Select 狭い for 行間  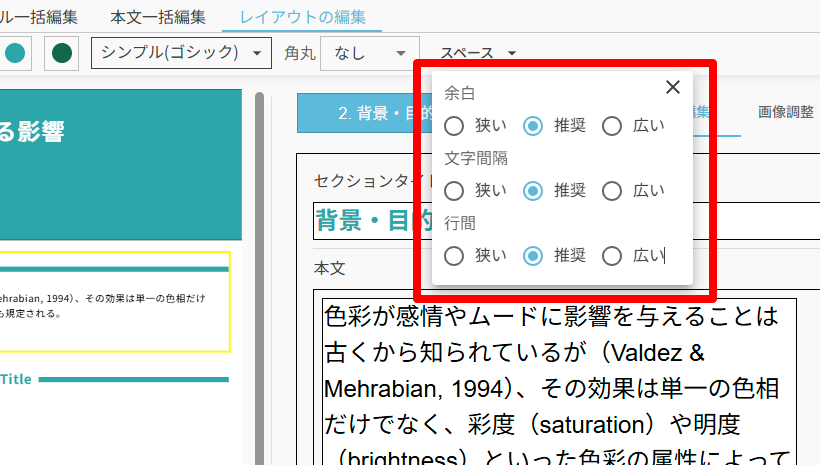[454, 256]
